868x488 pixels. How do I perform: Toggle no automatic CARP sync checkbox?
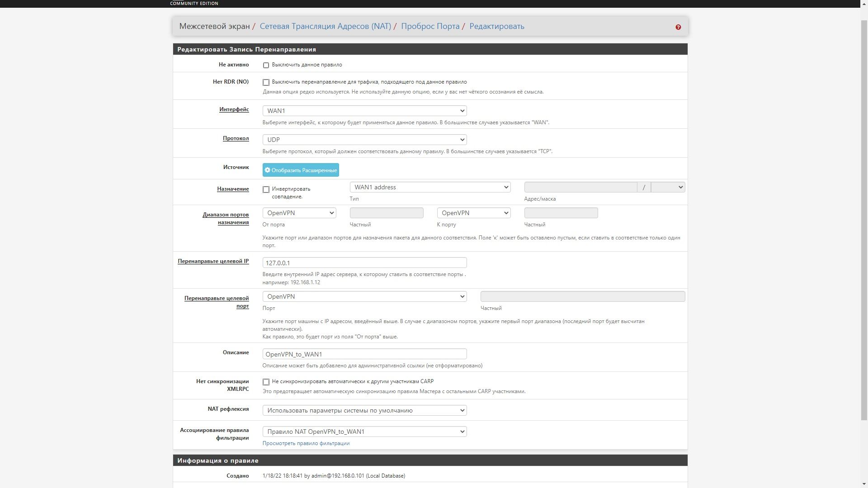266,382
